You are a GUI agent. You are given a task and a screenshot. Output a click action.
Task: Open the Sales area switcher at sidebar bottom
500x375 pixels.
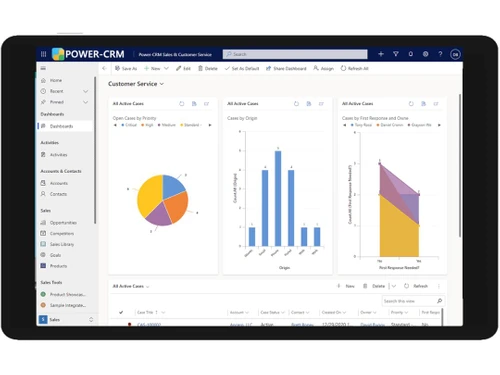(66, 319)
